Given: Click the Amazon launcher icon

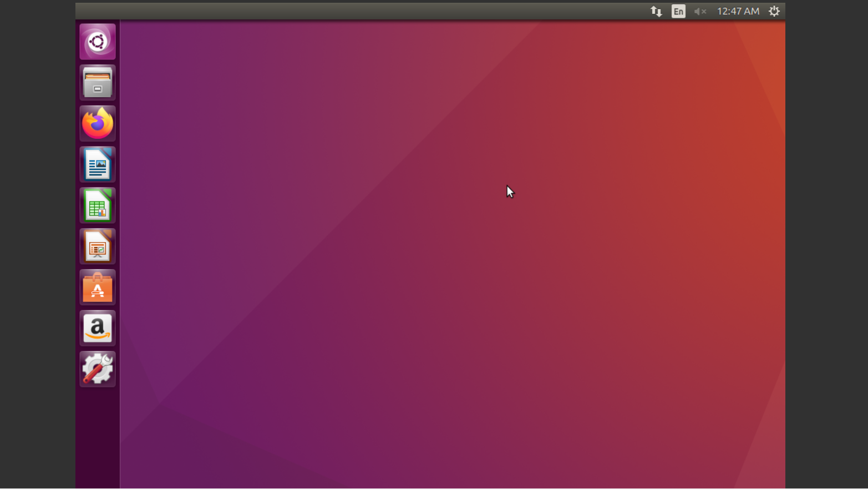Looking at the screenshot, I should click(x=98, y=328).
